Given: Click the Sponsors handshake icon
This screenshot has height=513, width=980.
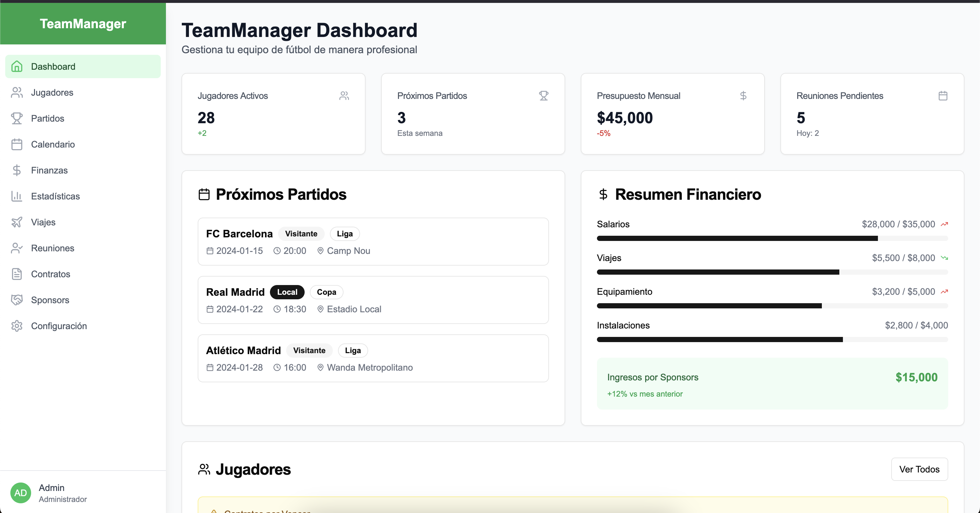Looking at the screenshot, I should (17, 300).
